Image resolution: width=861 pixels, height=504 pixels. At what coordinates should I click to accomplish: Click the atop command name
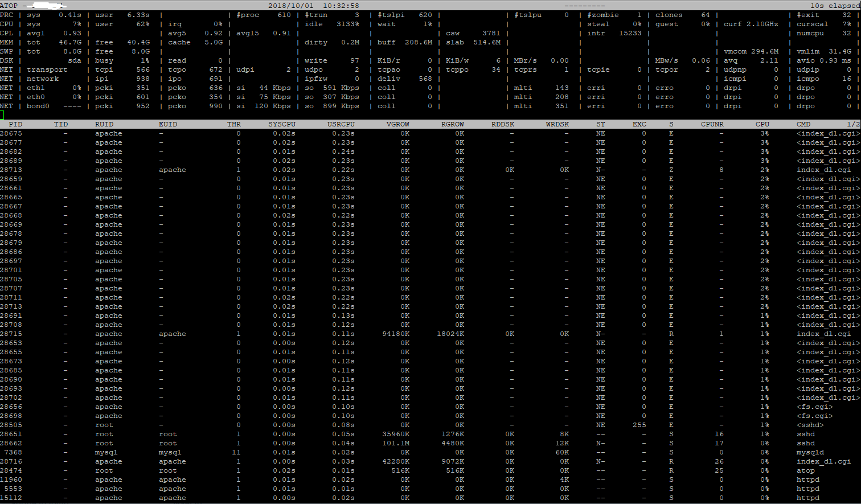coord(806,470)
